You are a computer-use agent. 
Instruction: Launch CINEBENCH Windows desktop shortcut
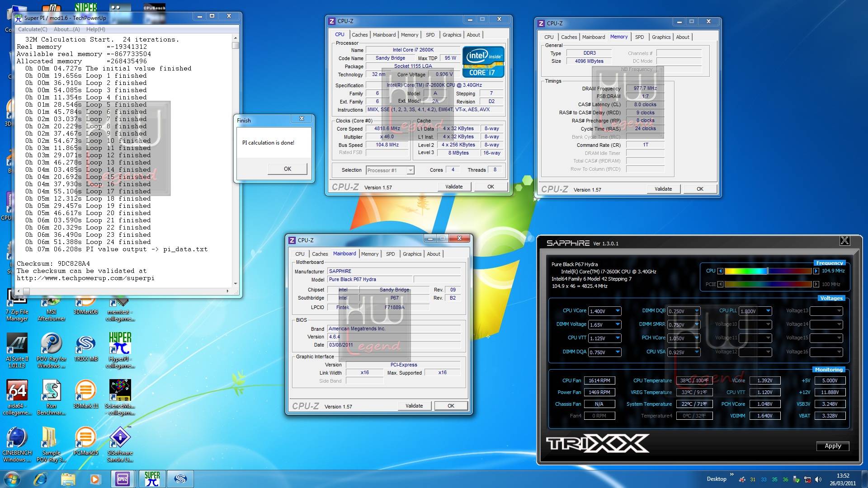click(x=17, y=445)
